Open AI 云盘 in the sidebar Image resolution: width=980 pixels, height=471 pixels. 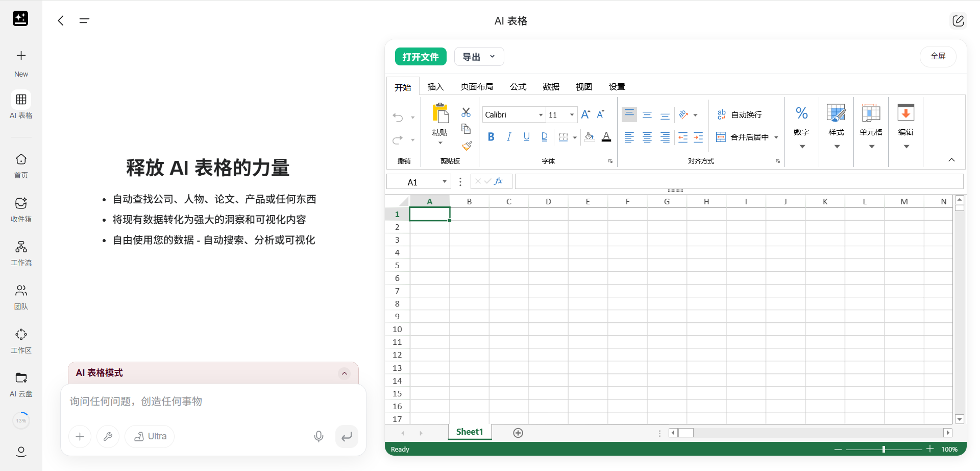pos(21,384)
